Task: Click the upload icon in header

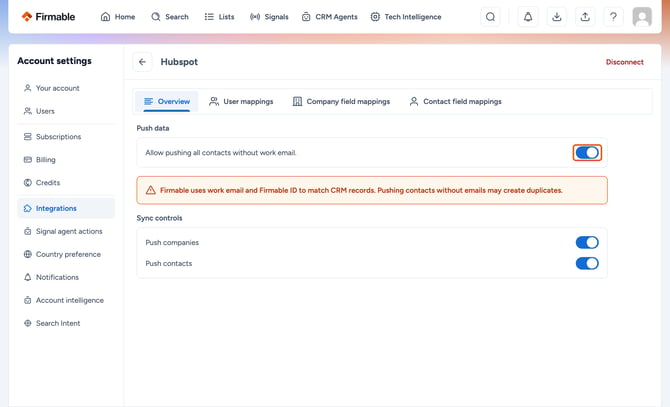Action: pyautogui.click(x=585, y=17)
